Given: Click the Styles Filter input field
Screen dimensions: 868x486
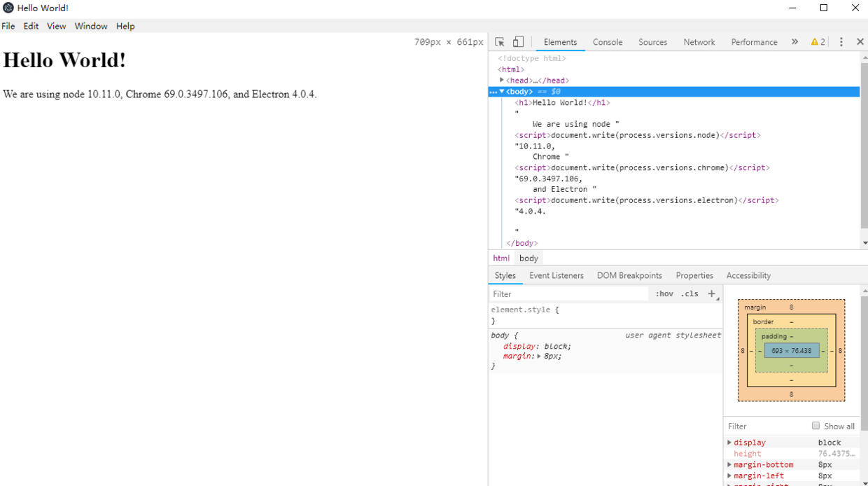Looking at the screenshot, I should click(569, 294).
